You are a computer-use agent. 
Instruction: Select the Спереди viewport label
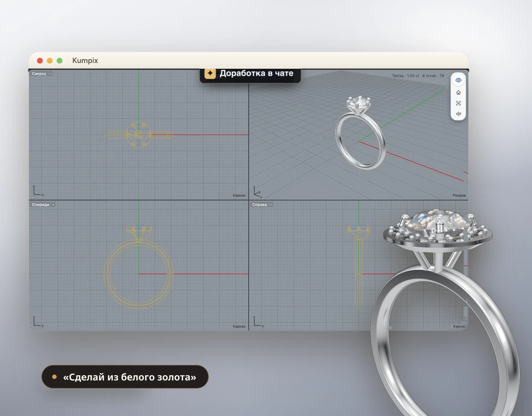[40, 205]
